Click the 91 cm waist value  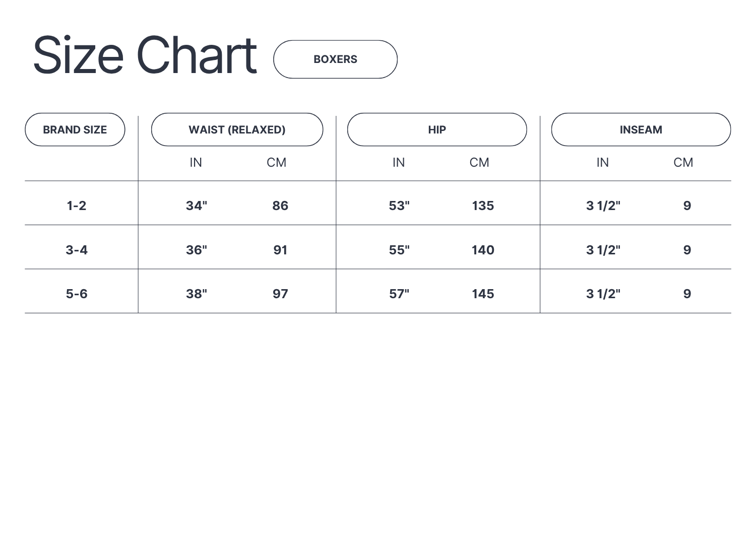(x=280, y=250)
